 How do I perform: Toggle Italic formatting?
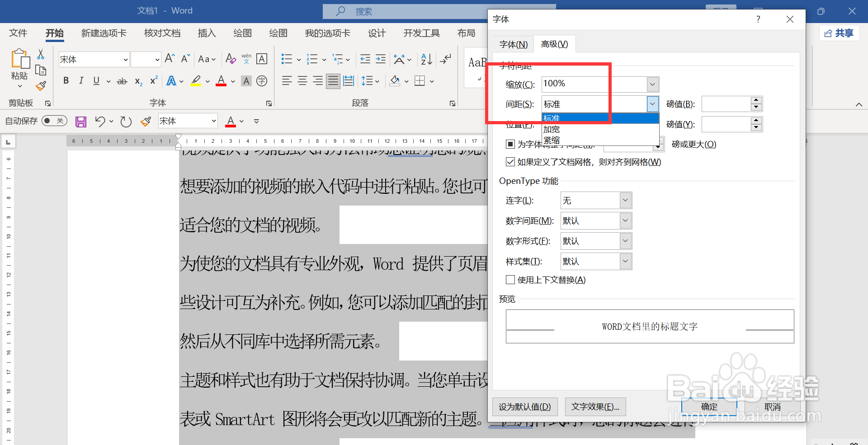coord(81,81)
